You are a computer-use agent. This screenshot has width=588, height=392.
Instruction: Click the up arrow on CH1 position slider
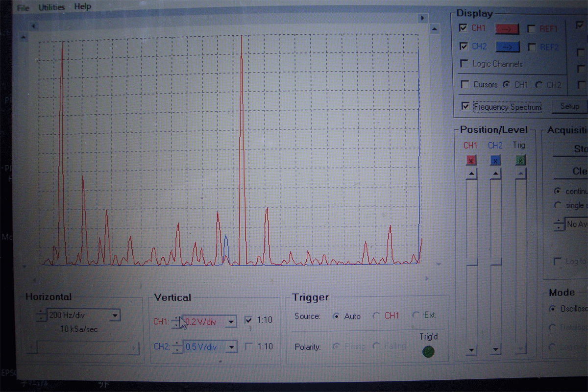(x=471, y=174)
